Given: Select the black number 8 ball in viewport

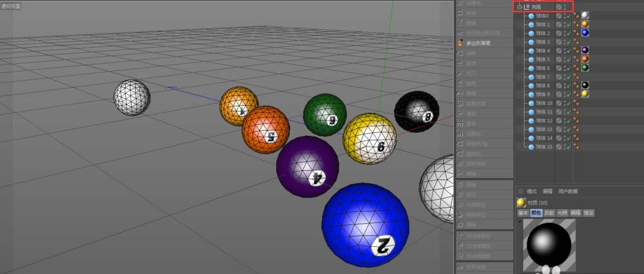Looking at the screenshot, I should pos(417,112).
